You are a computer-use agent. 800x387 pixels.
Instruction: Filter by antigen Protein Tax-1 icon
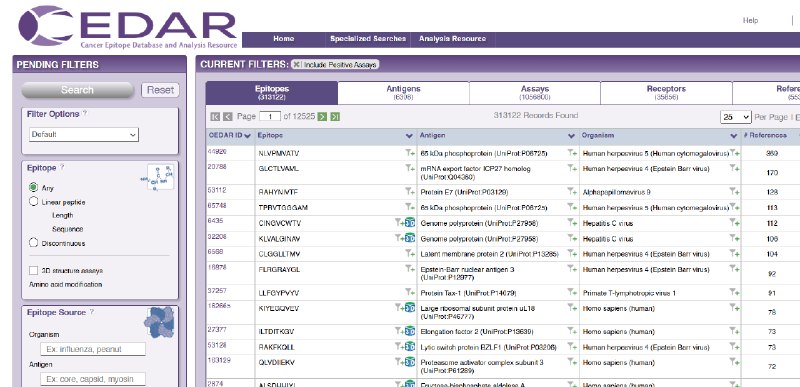click(572, 292)
